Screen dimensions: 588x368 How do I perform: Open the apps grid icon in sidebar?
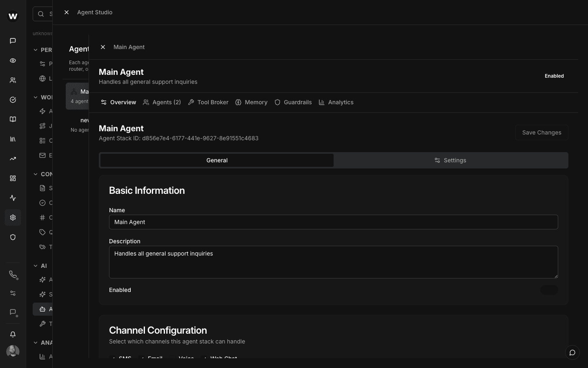click(13, 178)
